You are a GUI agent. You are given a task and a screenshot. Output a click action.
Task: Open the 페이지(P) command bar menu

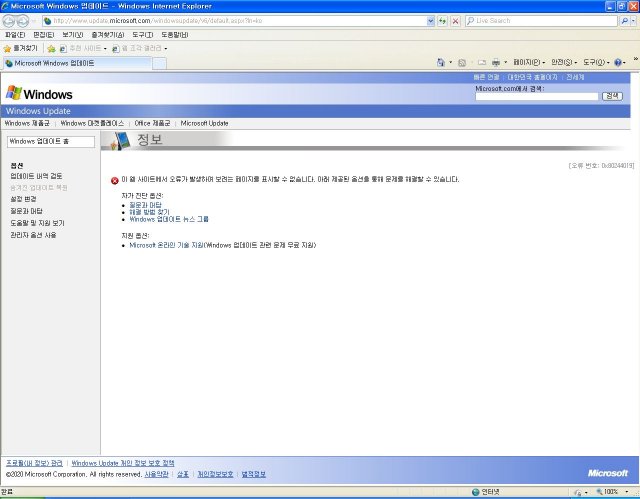tap(529, 62)
